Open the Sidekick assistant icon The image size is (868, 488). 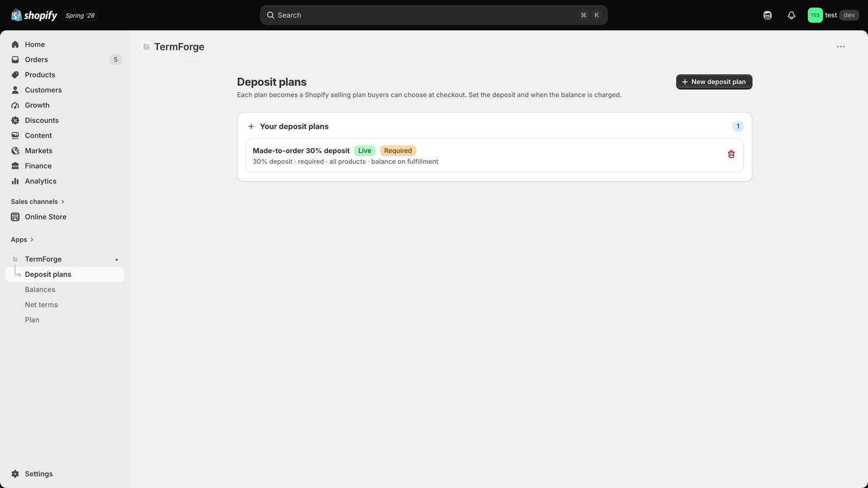coord(767,15)
